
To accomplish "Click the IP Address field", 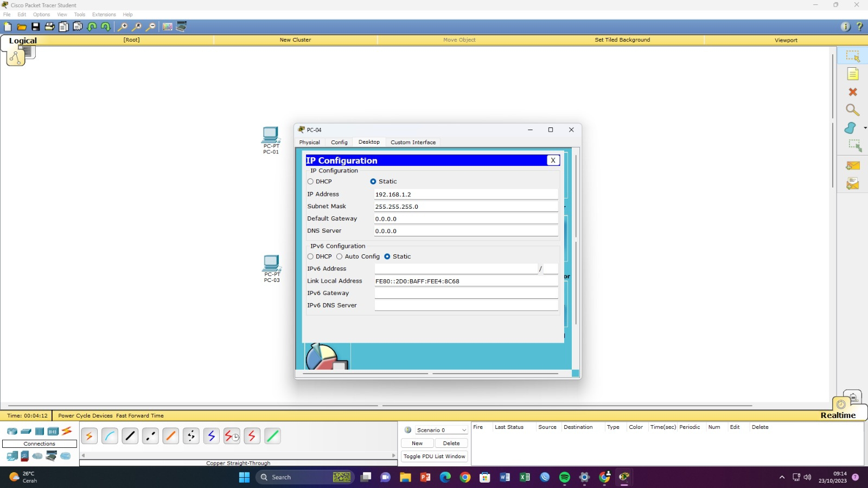I will tap(466, 194).
